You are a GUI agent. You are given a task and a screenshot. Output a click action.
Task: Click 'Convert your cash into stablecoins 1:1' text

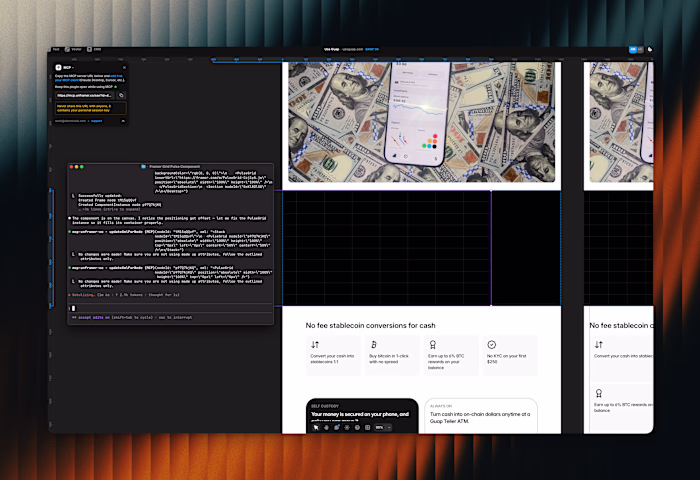click(332, 359)
